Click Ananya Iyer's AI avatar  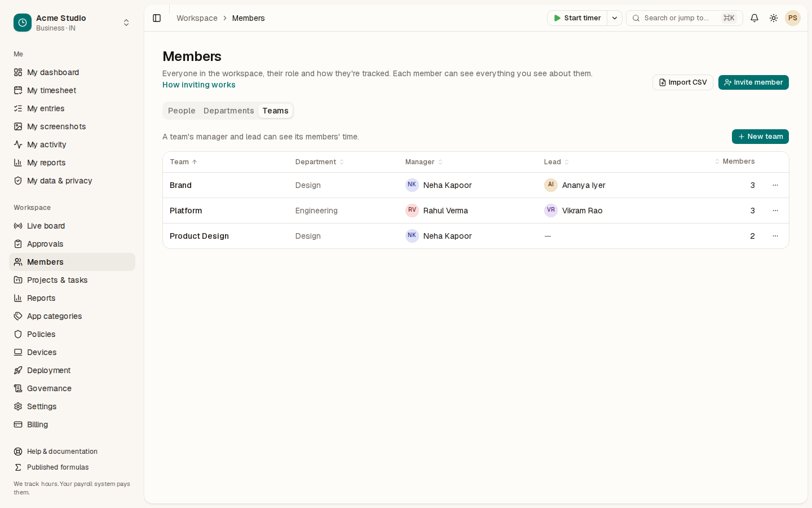[x=551, y=185]
